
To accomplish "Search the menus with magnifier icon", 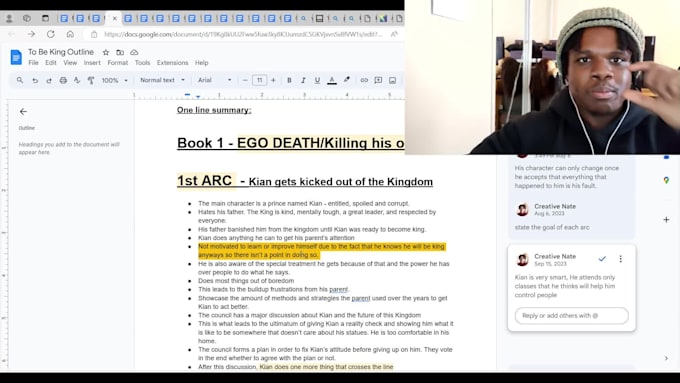I will point(20,80).
